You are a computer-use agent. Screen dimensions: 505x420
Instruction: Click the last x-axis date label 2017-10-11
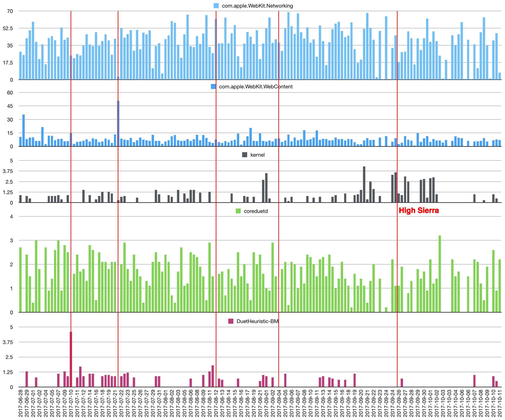coord(500,403)
